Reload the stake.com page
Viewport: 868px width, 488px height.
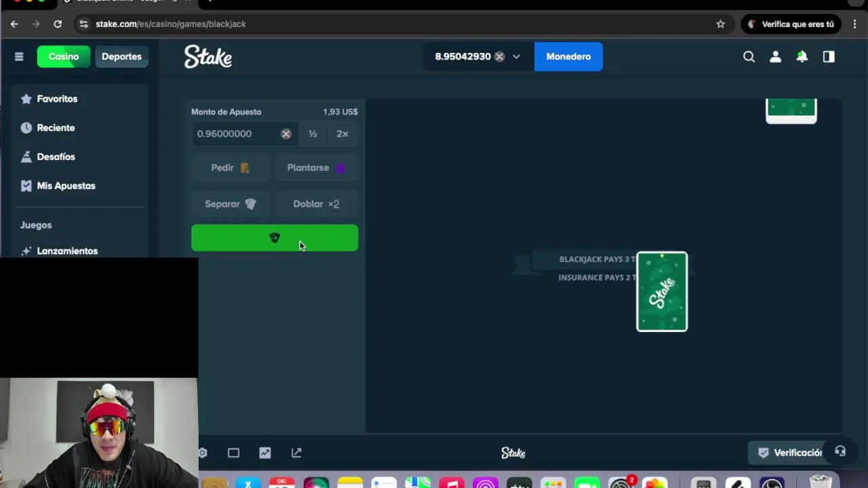point(58,24)
